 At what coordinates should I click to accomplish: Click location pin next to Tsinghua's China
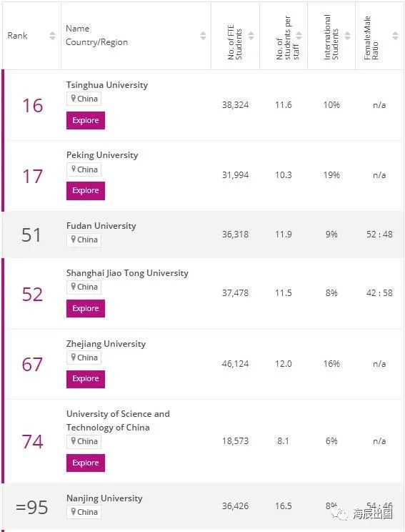[x=73, y=99]
